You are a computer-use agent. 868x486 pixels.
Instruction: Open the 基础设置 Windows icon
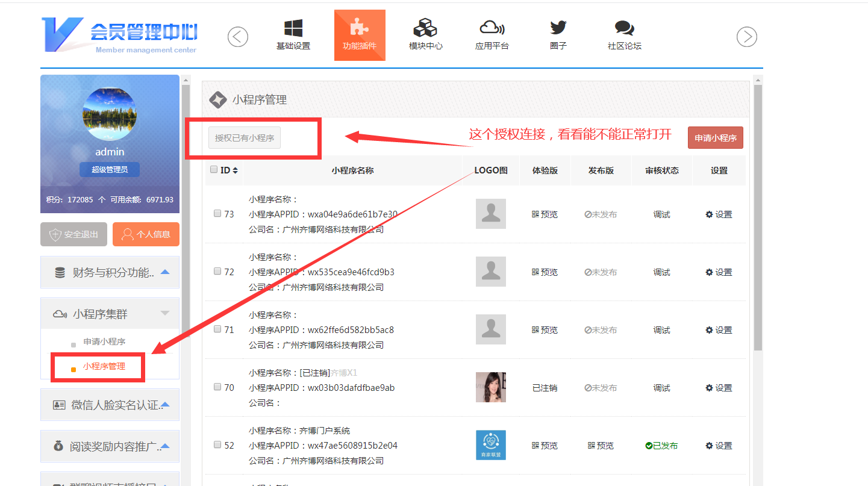click(x=293, y=29)
